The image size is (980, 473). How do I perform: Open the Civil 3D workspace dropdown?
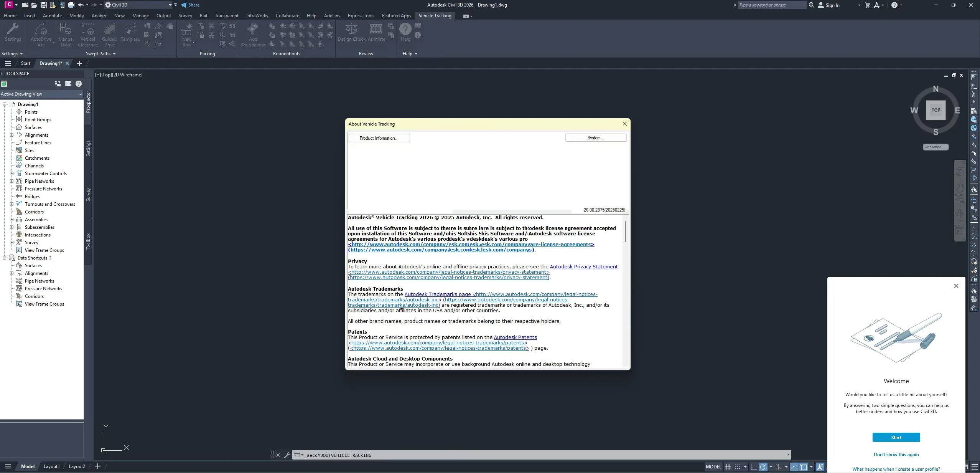pos(170,5)
